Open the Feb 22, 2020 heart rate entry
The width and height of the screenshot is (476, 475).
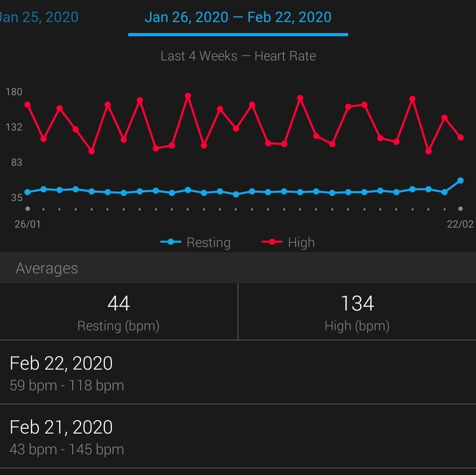tap(238, 372)
